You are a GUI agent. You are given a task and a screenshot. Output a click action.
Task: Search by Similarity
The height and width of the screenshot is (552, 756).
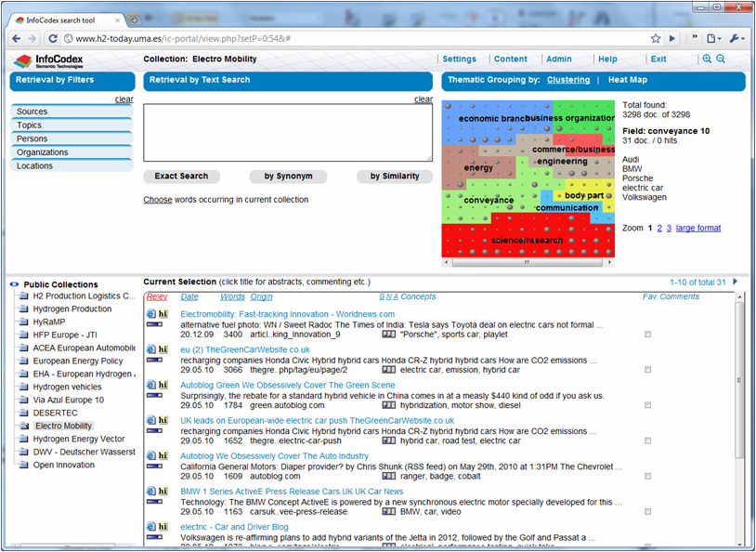(395, 177)
